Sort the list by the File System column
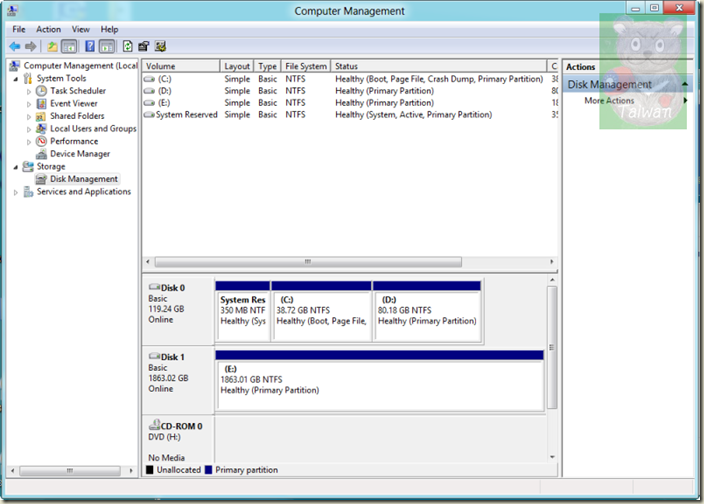The height and width of the screenshot is (504, 704). 305,66
